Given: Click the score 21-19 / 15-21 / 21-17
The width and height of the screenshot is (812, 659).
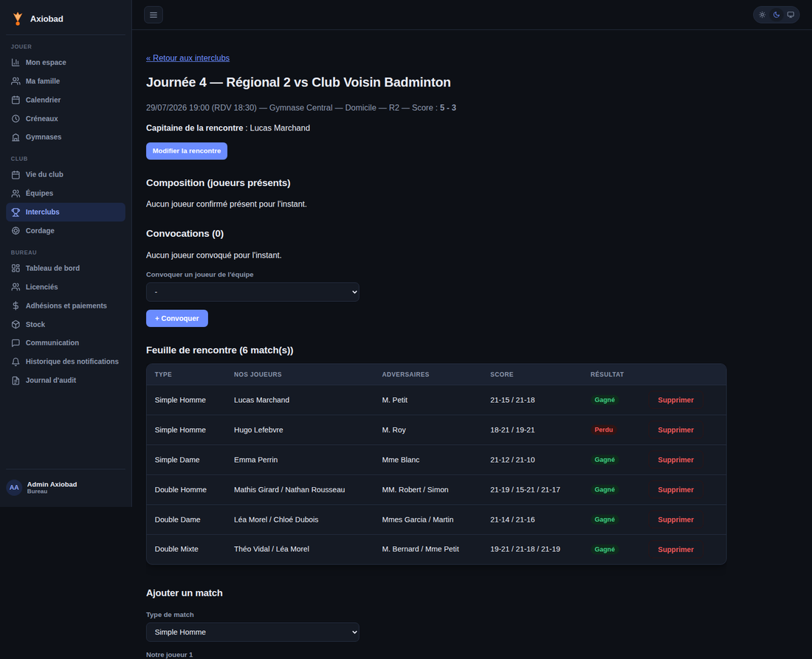Looking at the screenshot, I should pyautogui.click(x=525, y=490).
